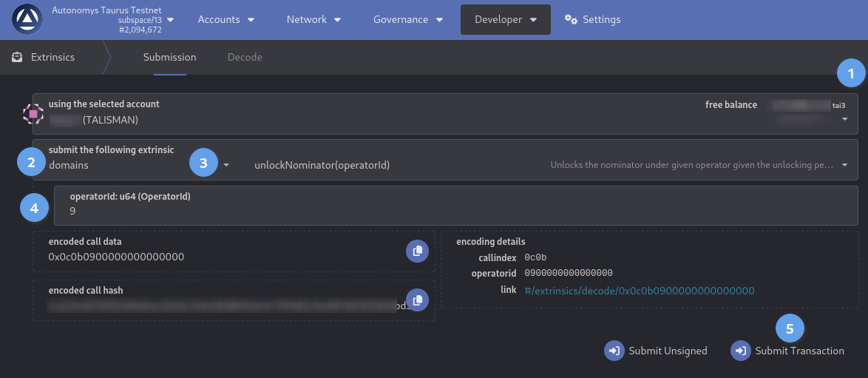Copy the encoded call data

tap(417, 251)
